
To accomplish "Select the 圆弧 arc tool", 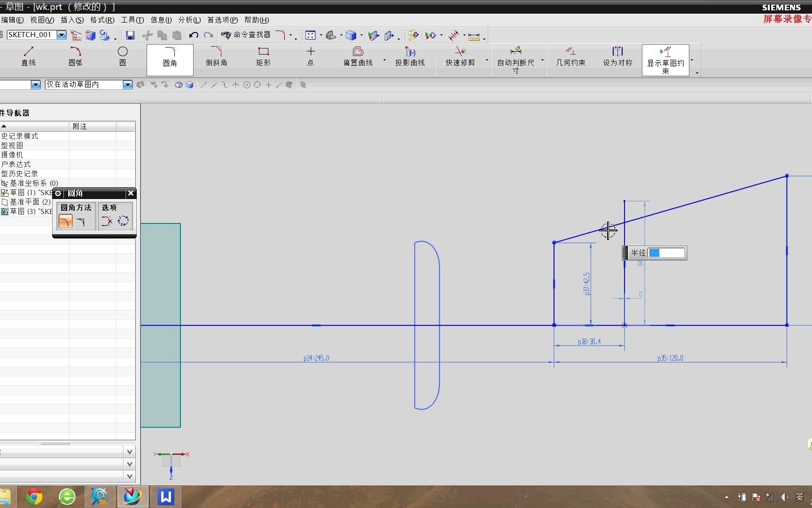I will [x=76, y=56].
